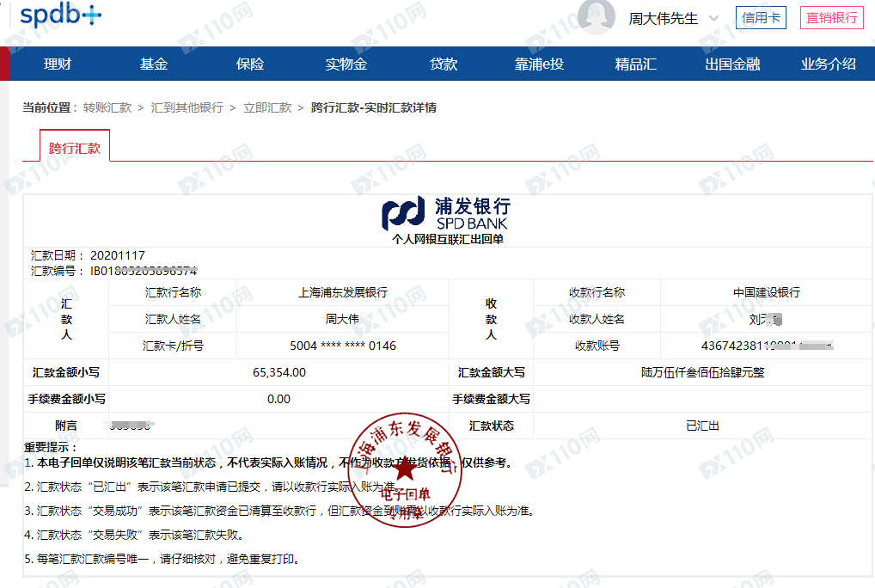The height and width of the screenshot is (588, 875).
Task: Click the card number 5004 **** **** 0146
Action: [343, 346]
